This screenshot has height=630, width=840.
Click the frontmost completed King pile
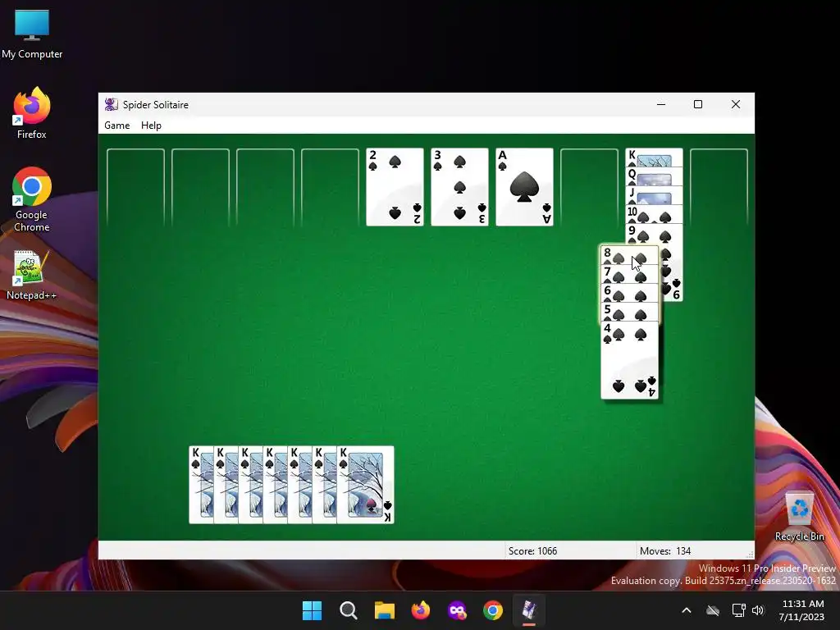tap(365, 484)
